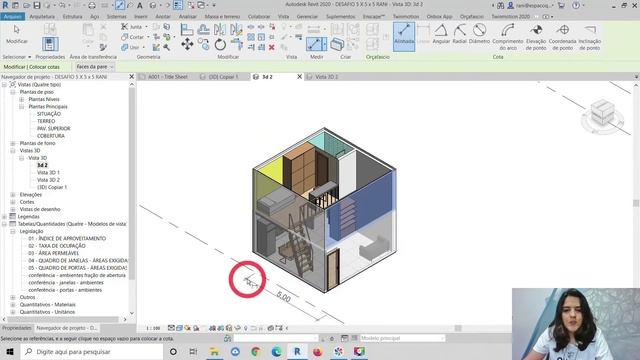This screenshot has width=640, height=360.
Task: Activate the Move tool in Modificar panel
Action: point(187,44)
